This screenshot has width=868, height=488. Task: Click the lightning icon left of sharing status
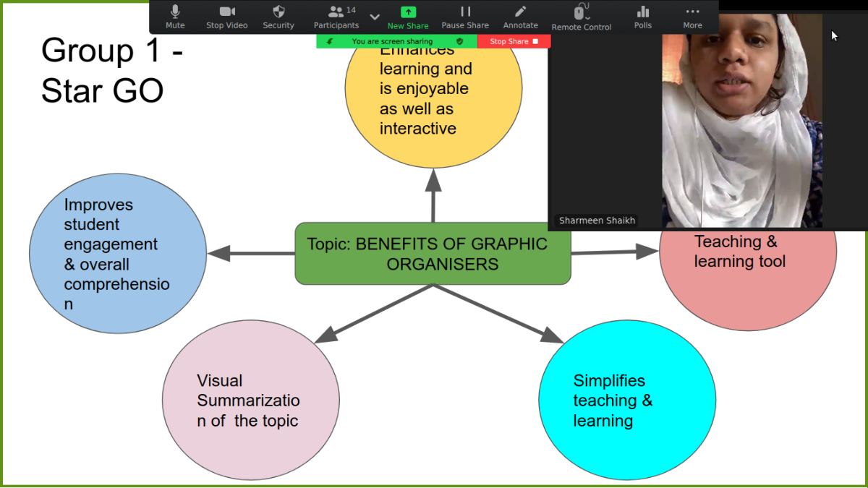[330, 42]
